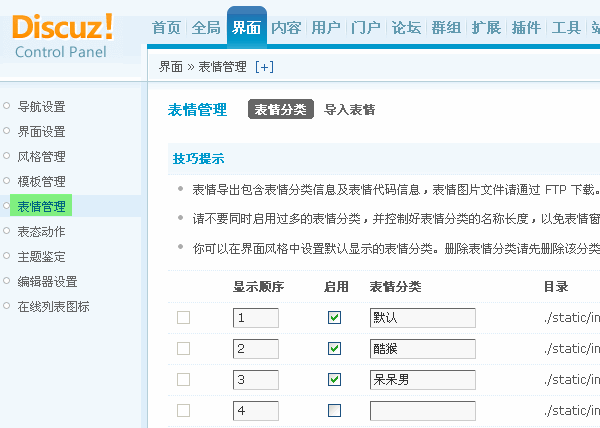Click the [+] add shortcut link
600x428 pixels.
click(265, 67)
